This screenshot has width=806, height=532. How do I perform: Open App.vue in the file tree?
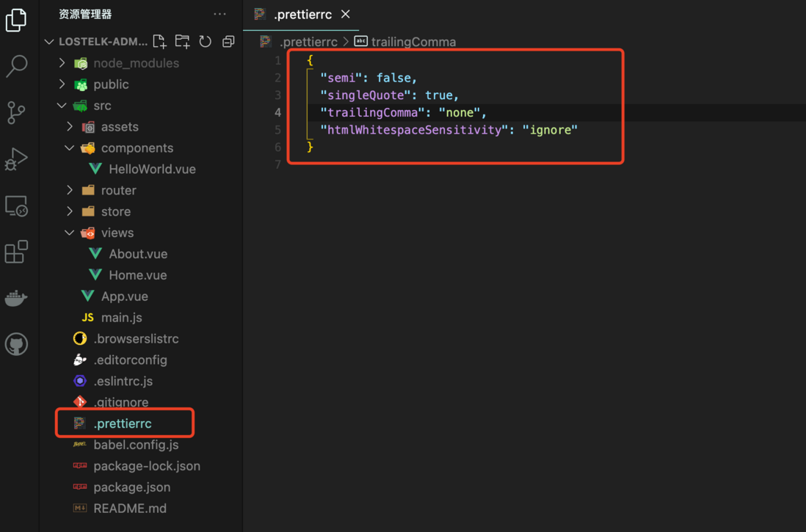click(x=124, y=296)
